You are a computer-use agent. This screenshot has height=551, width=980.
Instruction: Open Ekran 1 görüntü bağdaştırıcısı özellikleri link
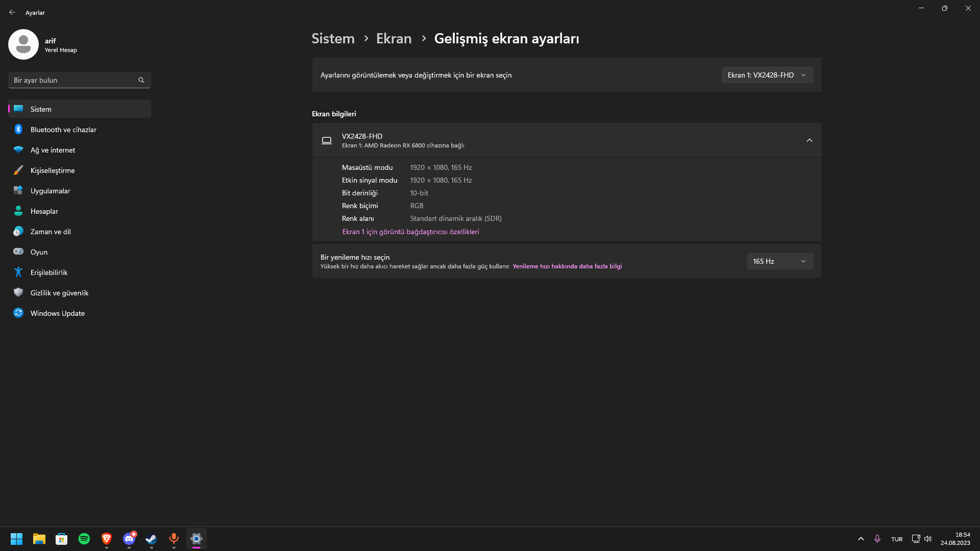tap(410, 232)
